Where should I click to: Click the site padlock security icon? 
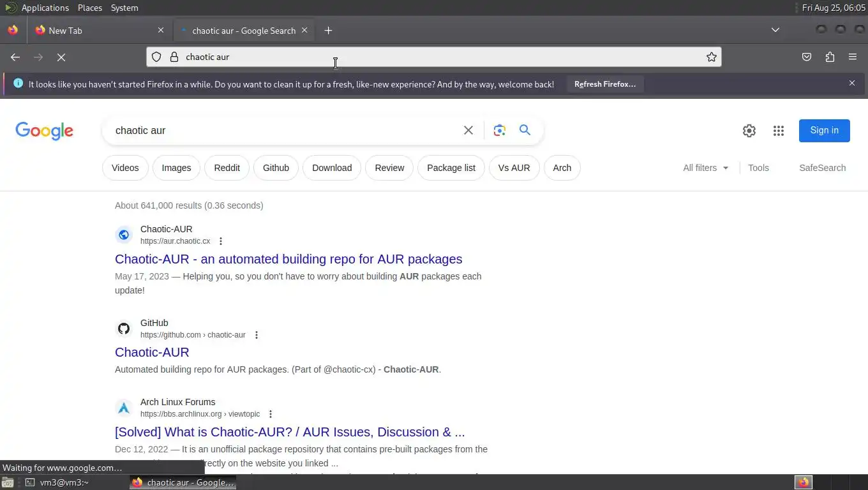pyautogui.click(x=174, y=57)
